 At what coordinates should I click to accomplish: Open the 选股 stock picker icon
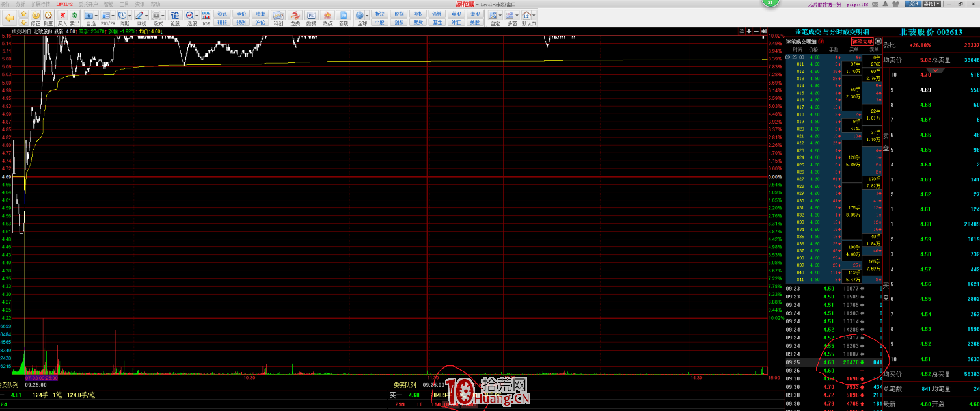tap(189, 16)
